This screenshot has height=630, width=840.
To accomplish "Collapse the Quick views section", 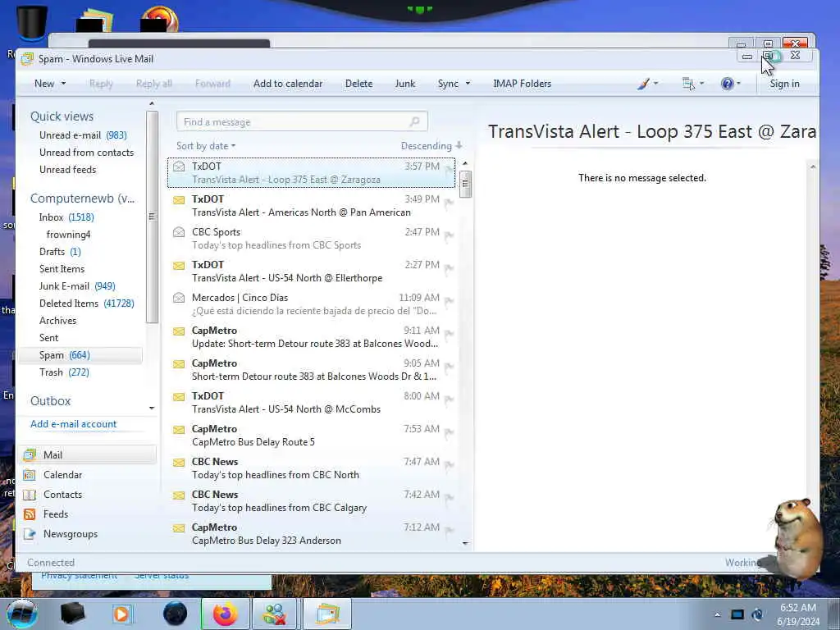I will [62, 116].
